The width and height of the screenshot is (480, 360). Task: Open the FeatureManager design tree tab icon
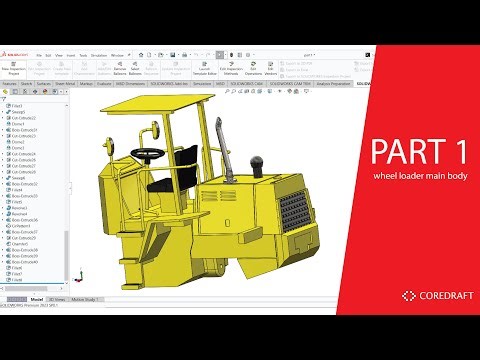[5, 91]
